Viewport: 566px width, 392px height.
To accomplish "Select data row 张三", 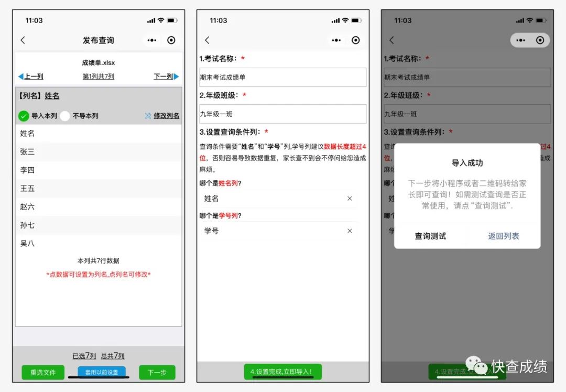I will (x=99, y=152).
